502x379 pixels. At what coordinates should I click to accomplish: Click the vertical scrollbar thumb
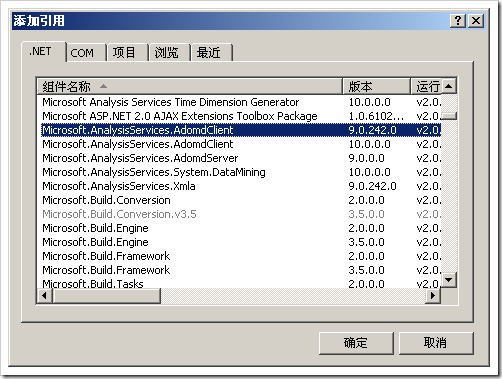point(449,116)
